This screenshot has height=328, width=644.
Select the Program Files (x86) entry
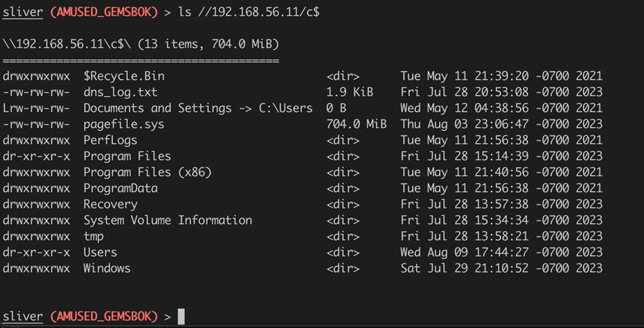(147, 172)
